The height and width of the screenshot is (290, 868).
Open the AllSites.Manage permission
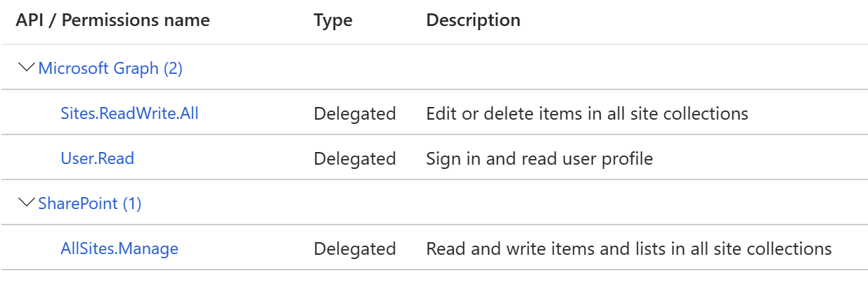[119, 248]
